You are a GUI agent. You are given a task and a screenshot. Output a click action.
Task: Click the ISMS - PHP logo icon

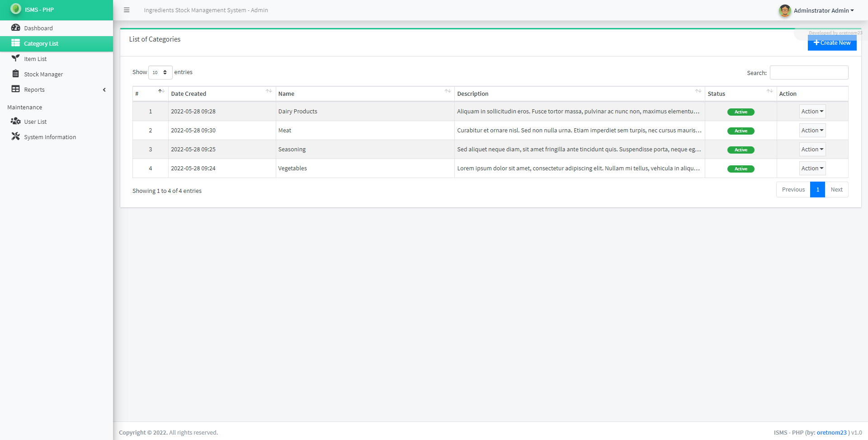[16, 9]
